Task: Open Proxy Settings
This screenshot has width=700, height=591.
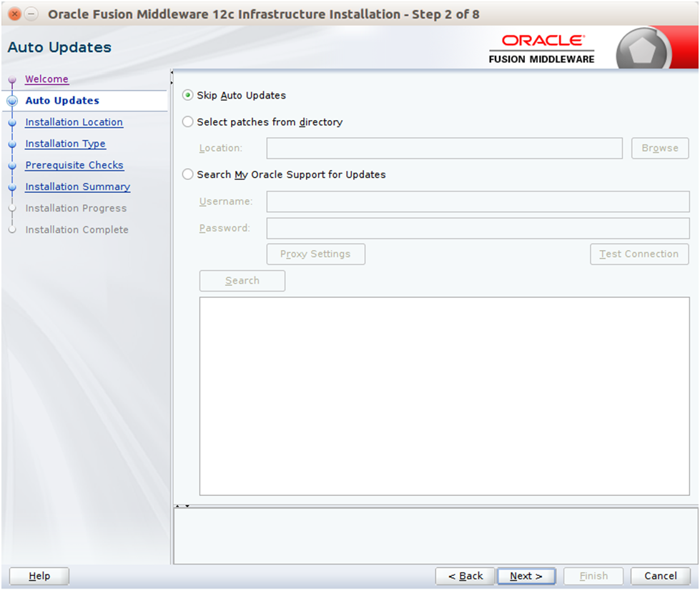Action: click(315, 254)
